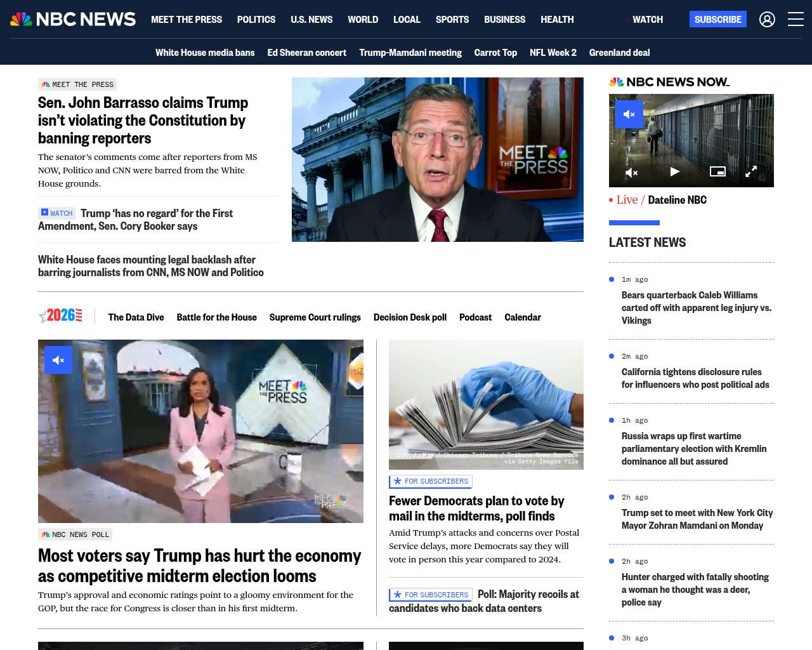Open Sen. John Barrasso interview image
This screenshot has height=650, width=812.
tap(438, 159)
